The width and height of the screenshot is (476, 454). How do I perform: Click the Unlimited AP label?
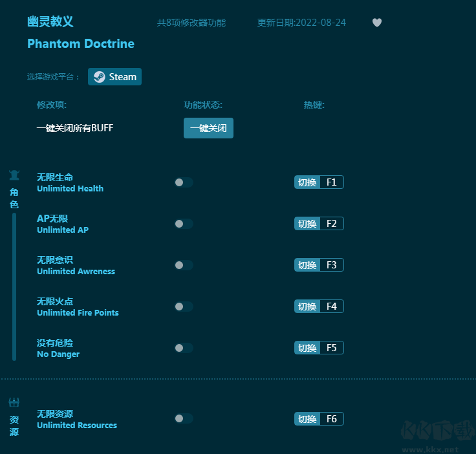coord(63,230)
